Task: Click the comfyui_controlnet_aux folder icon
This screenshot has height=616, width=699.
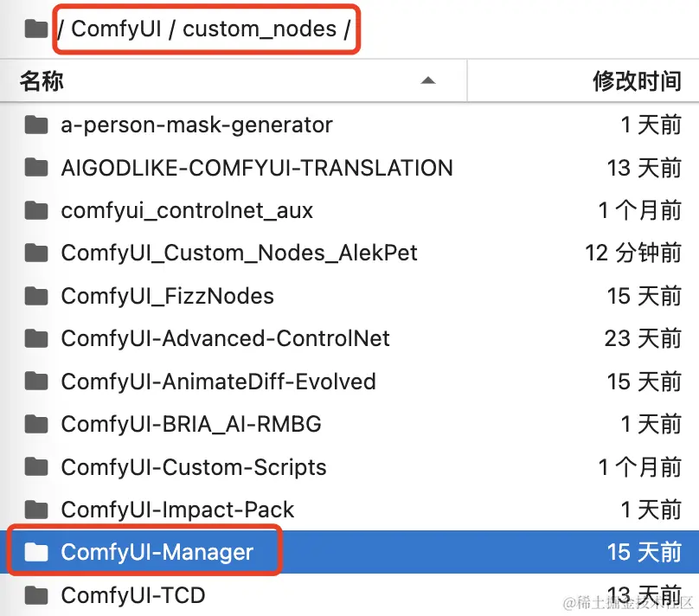Action: click(36, 210)
